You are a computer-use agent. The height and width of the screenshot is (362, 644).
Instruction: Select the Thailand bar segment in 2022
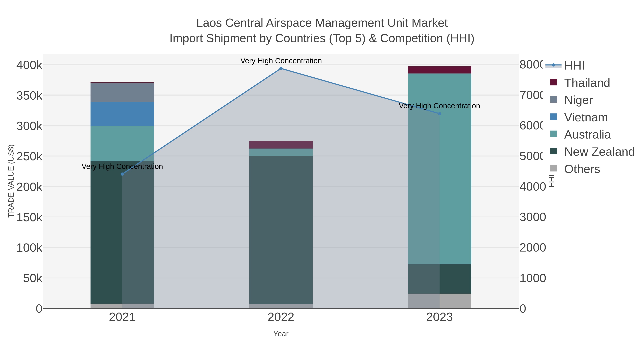[x=281, y=145]
